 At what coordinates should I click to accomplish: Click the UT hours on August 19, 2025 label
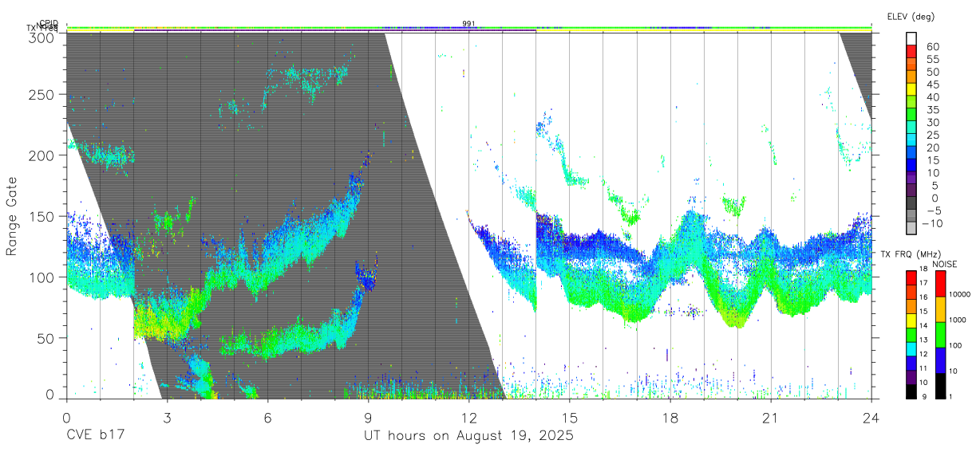(x=468, y=436)
